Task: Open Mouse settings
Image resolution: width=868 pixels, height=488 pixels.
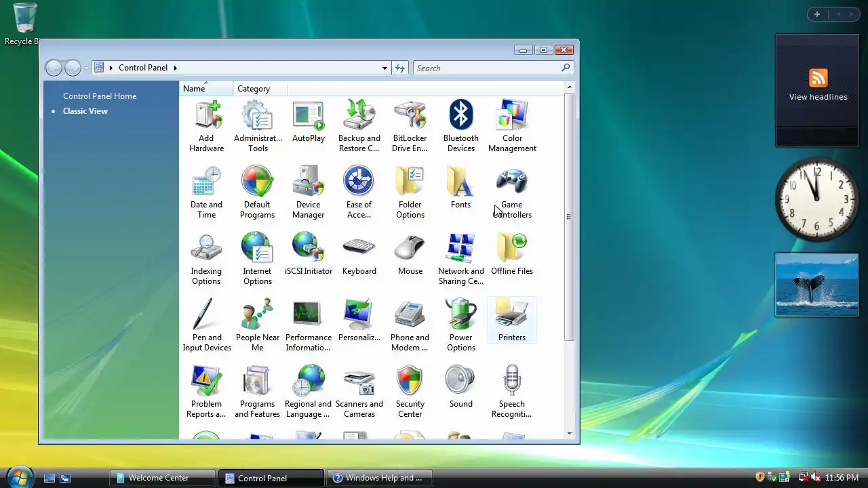Action: pyautogui.click(x=410, y=254)
